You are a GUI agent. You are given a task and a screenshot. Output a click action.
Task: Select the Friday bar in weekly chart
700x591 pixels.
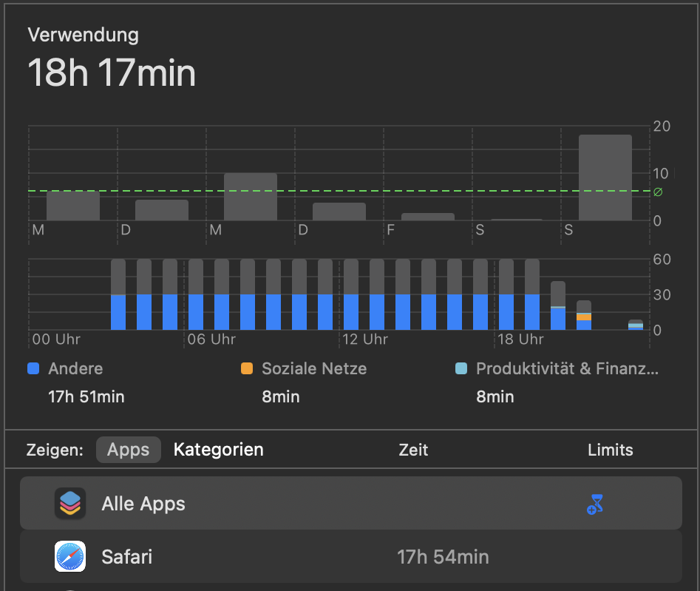coord(428,217)
